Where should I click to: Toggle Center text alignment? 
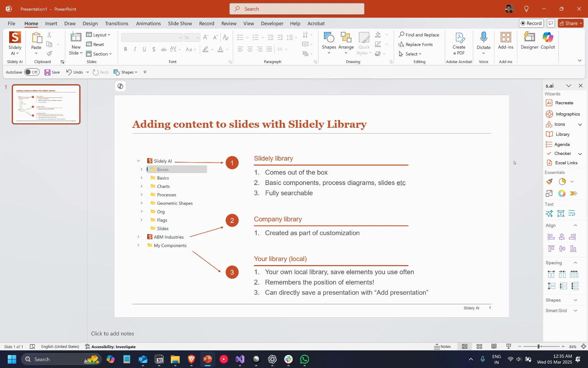pyautogui.click(x=250, y=49)
